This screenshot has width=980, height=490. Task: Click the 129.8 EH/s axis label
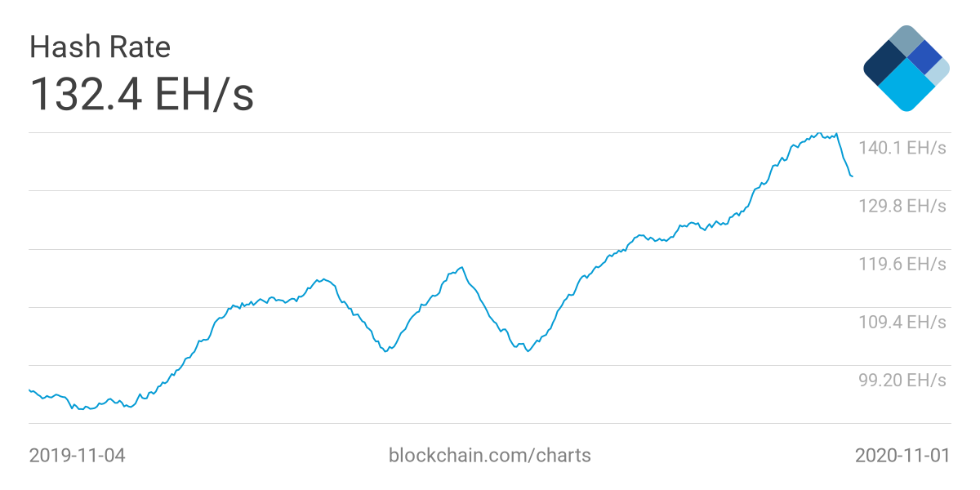(902, 206)
